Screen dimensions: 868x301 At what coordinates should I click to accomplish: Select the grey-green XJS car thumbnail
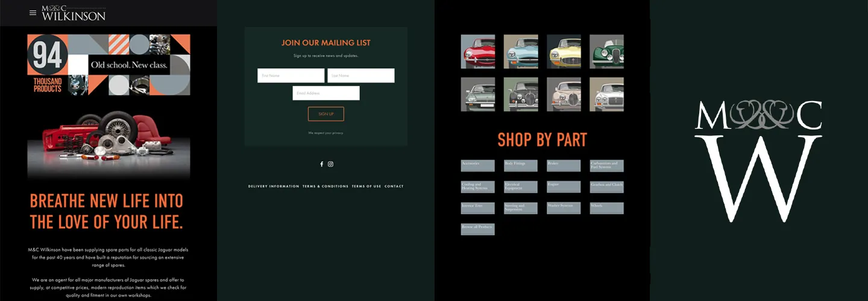[x=478, y=94]
